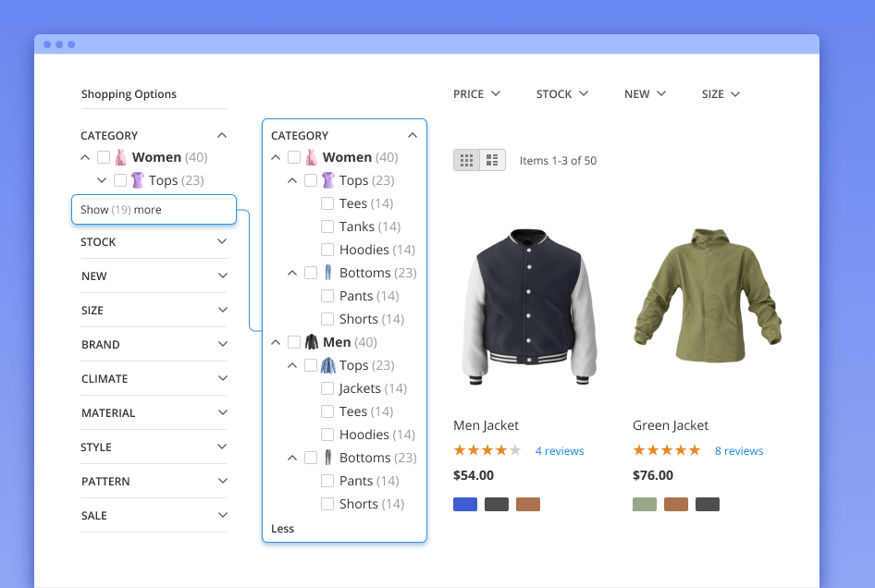Select the grid view icon
The image size is (875, 588).
click(466, 159)
